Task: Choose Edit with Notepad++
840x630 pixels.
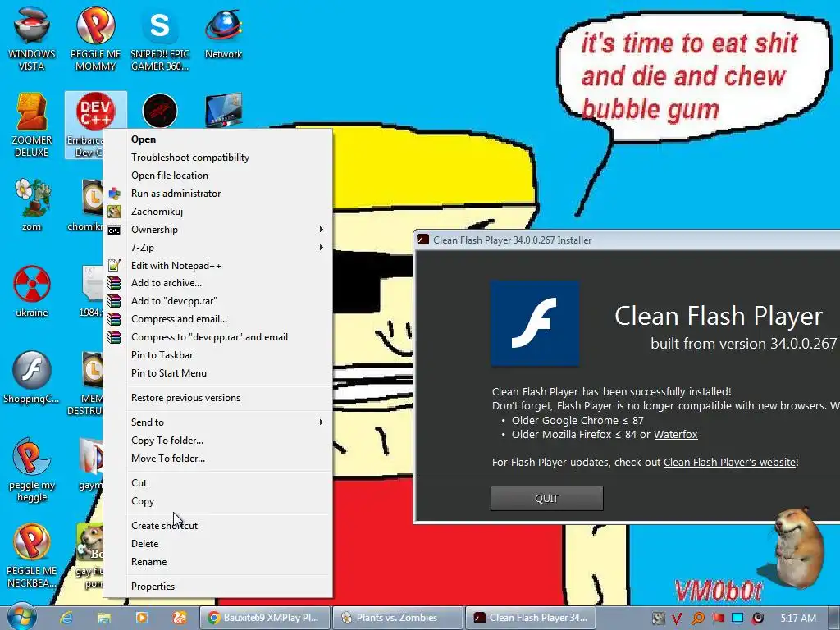Action: [x=217, y=265]
